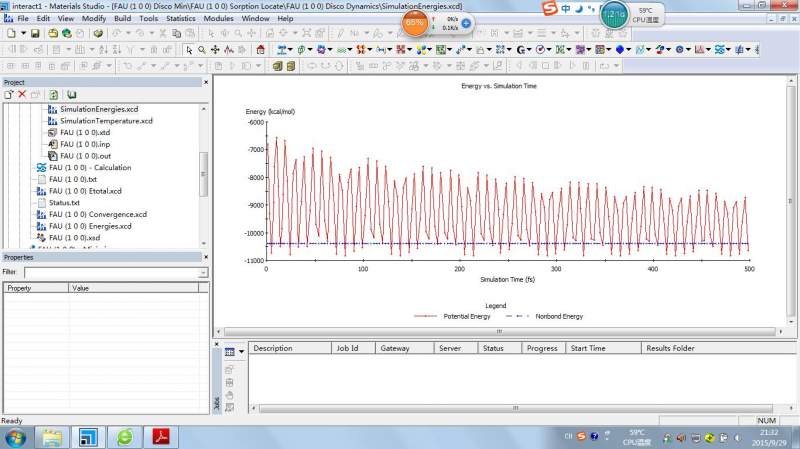Click the magnifier zoom tool
This screenshot has width=800, height=449.
pyautogui.click(x=202, y=49)
